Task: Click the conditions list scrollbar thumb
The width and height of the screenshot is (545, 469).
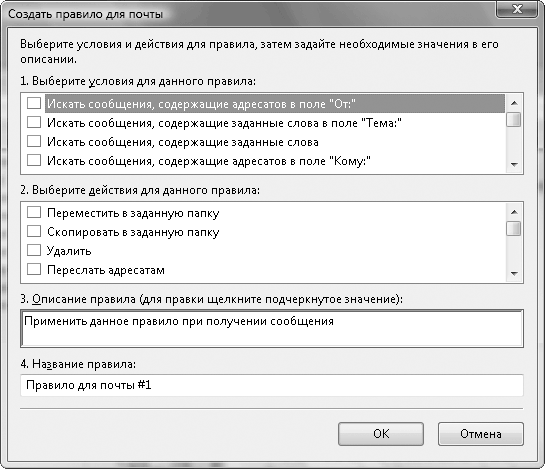Action: (x=514, y=119)
